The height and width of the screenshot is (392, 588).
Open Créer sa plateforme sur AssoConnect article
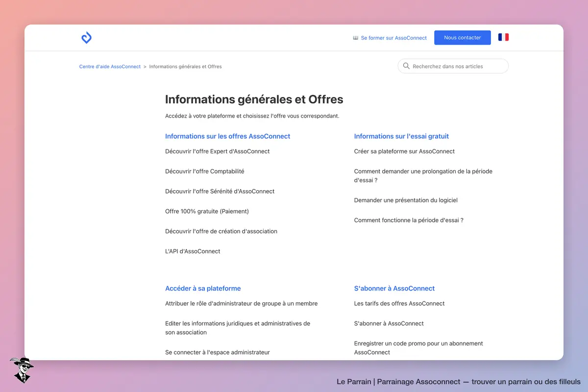pos(404,151)
